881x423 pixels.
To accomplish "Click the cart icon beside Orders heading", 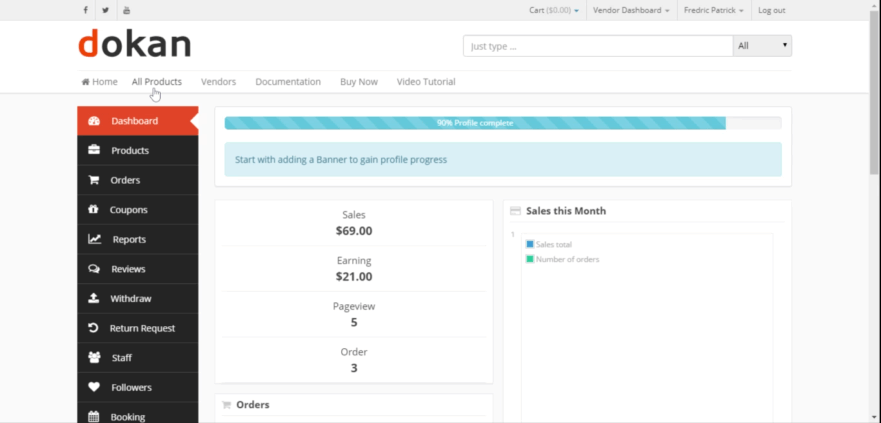I will coord(227,404).
